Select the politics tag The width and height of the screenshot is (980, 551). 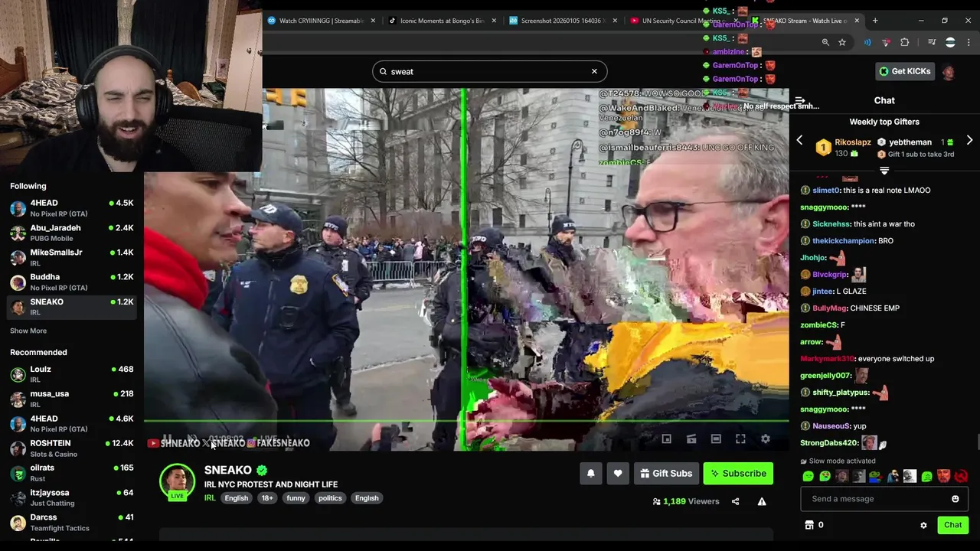pos(330,498)
